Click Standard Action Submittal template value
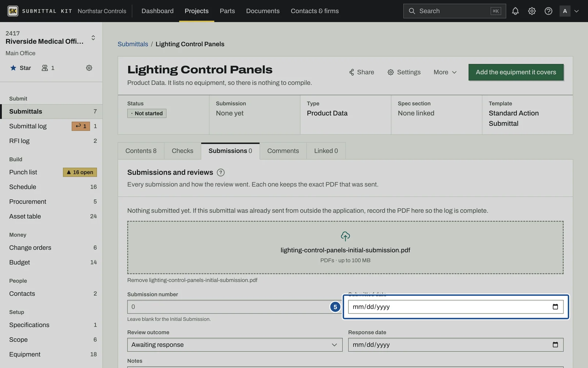Image resolution: width=588 pixels, height=368 pixels. 514,118
